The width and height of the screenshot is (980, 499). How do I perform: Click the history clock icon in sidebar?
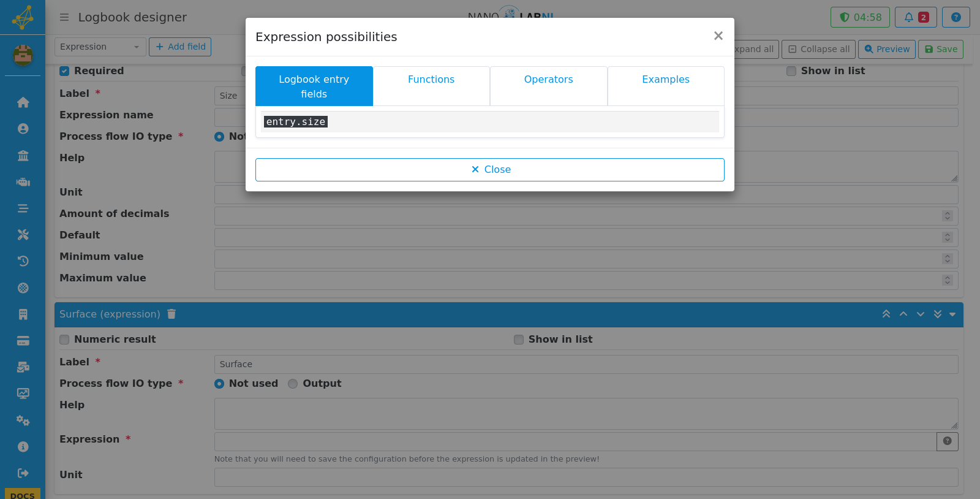(x=23, y=261)
